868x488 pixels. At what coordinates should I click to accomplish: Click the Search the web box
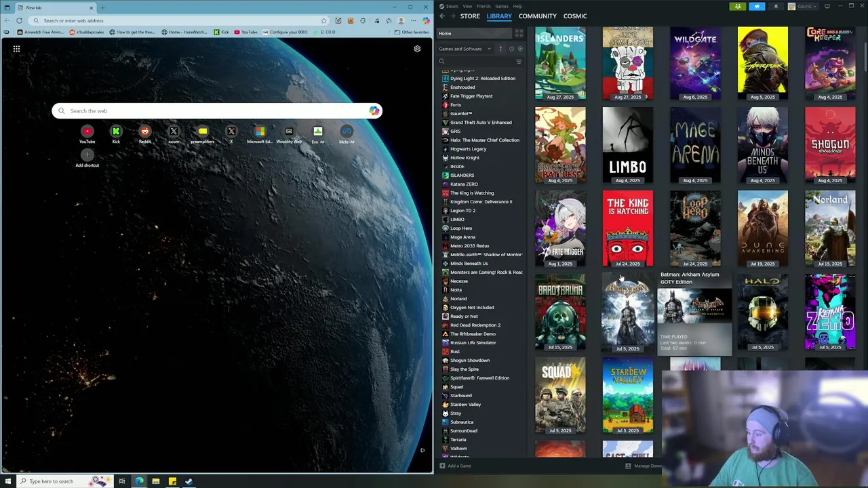pos(217,111)
